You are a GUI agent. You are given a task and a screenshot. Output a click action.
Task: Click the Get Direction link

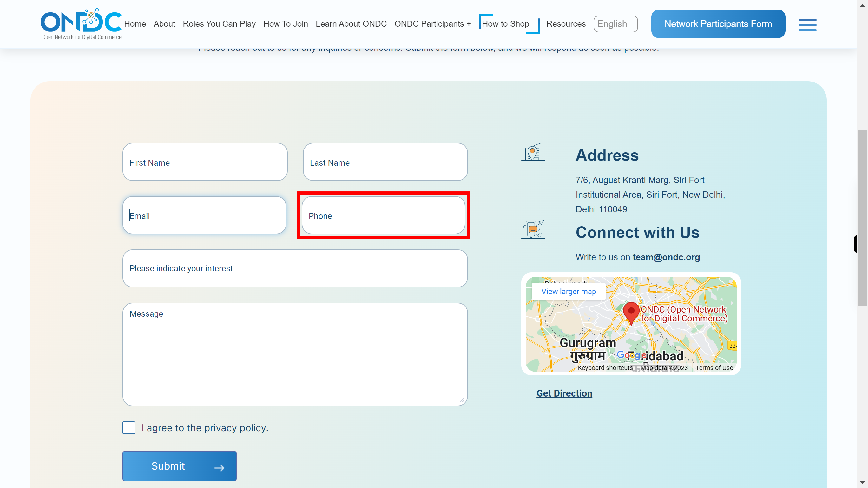[x=565, y=393]
